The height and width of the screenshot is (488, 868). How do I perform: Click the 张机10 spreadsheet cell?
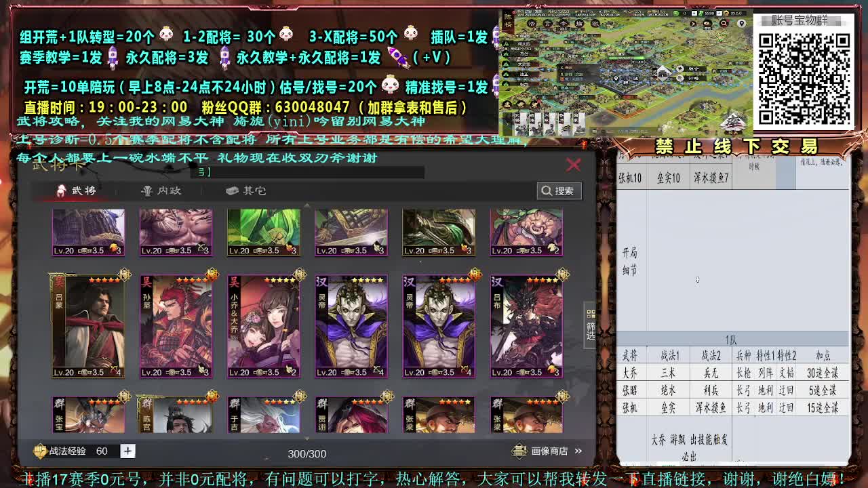tap(630, 178)
